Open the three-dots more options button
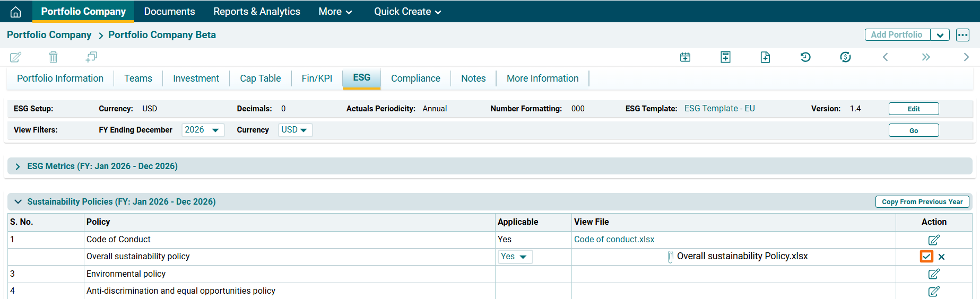This screenshot has height=299, width=980. click(962, 35)
